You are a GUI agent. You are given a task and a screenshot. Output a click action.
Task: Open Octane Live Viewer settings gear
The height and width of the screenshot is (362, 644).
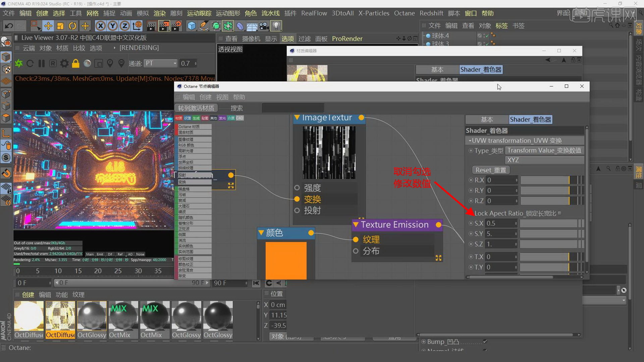coord(64,63)
